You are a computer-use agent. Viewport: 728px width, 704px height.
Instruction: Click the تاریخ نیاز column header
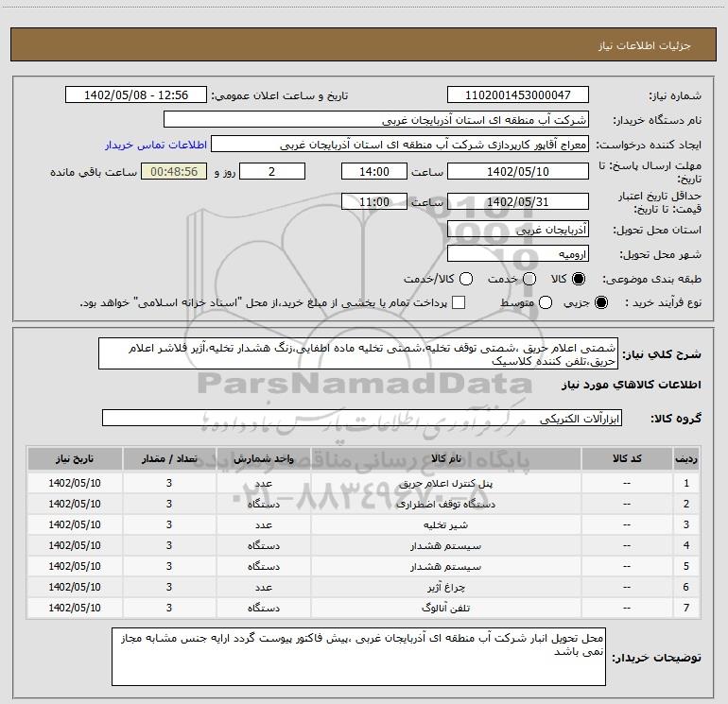[75, 459]
